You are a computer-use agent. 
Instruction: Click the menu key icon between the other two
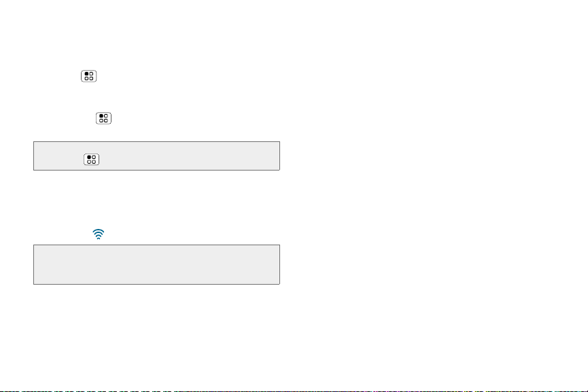pyautogui.click(x=103, y=118)
